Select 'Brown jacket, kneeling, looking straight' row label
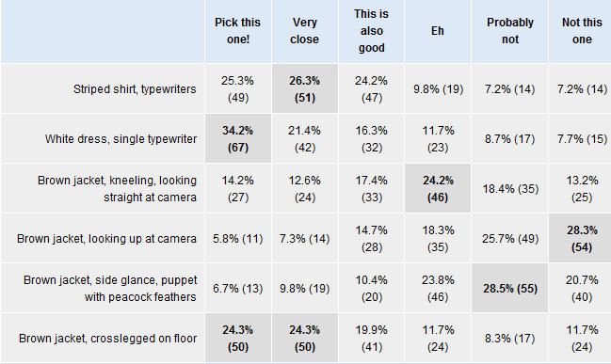The height and width of the screenshot is (364, 611). pyautogui.click(x=117, y=189)
